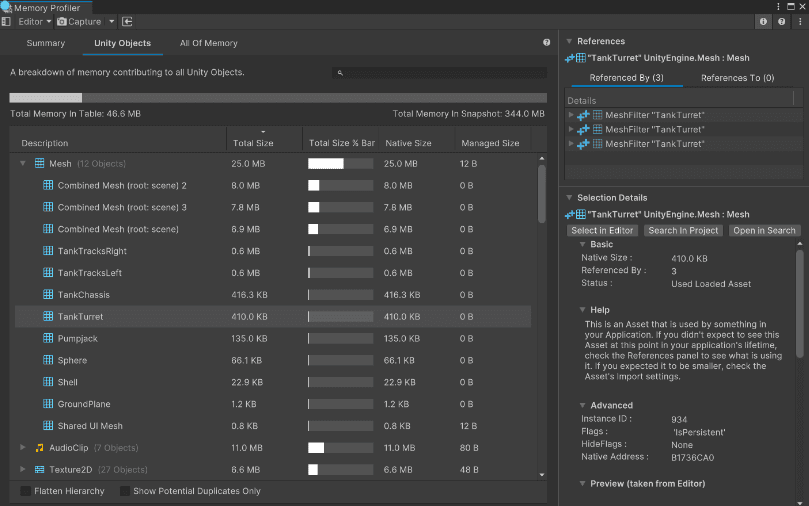Image resolution: width=809 pixels, height=506 pixels.
Task: Collapse the References section
Action: coord(569,41)
